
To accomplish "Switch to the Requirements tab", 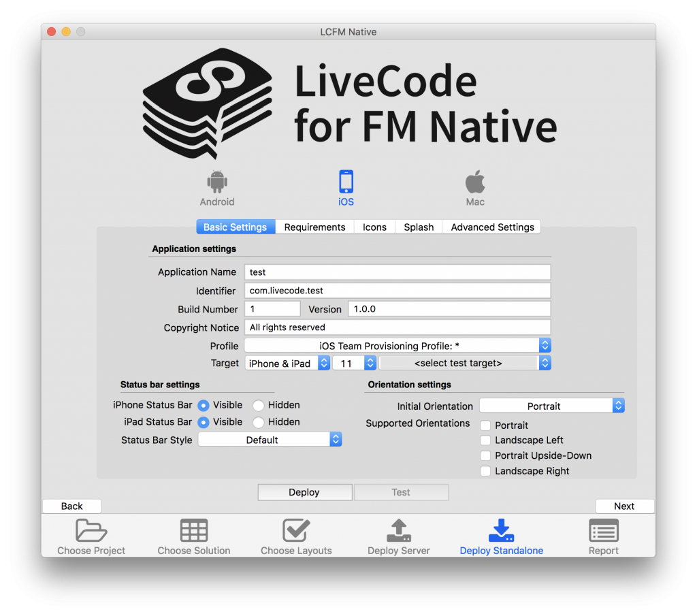I will pos(314,227).
